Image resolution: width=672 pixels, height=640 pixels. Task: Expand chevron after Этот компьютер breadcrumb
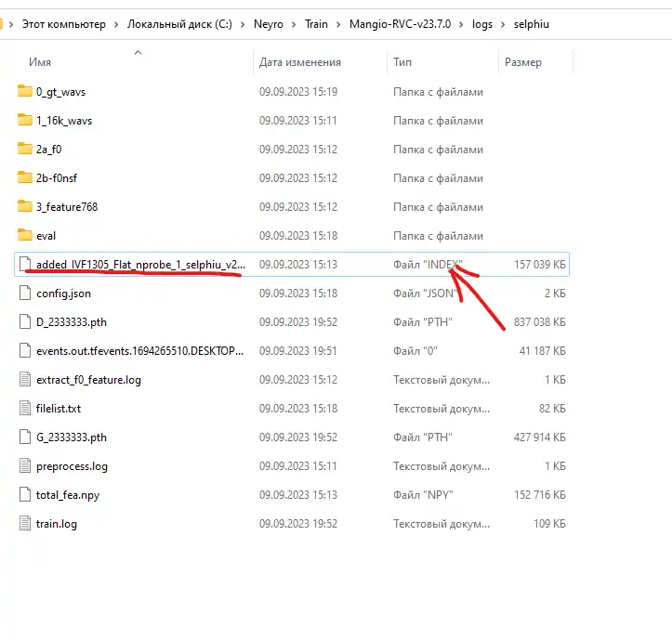[116, 25]
